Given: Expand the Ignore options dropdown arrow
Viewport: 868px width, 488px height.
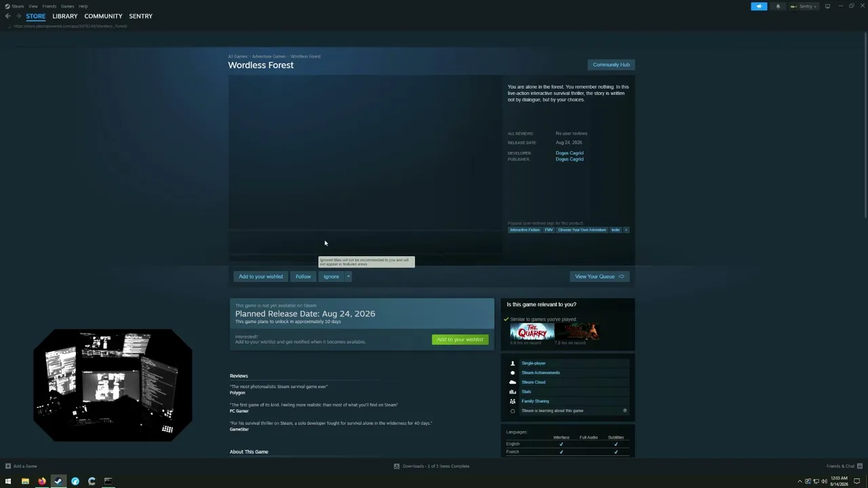Looking at the screenshot, I should (x=349, y=277).
